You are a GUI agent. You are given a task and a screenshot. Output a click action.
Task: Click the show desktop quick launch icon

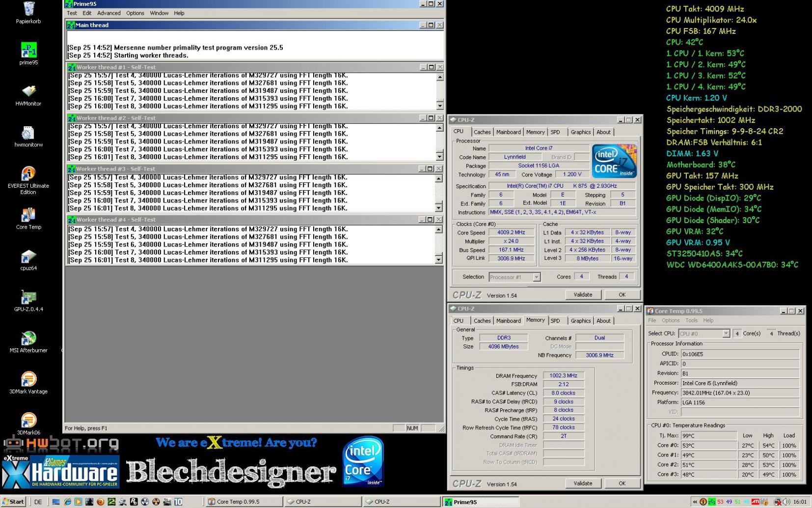click(x=56, y=502)
